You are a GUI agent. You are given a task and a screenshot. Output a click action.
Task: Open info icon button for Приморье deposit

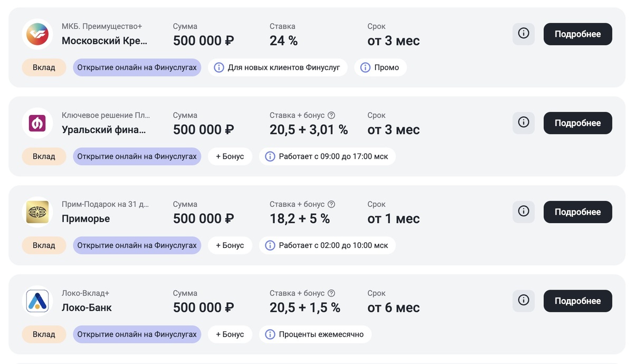(523, 212)
